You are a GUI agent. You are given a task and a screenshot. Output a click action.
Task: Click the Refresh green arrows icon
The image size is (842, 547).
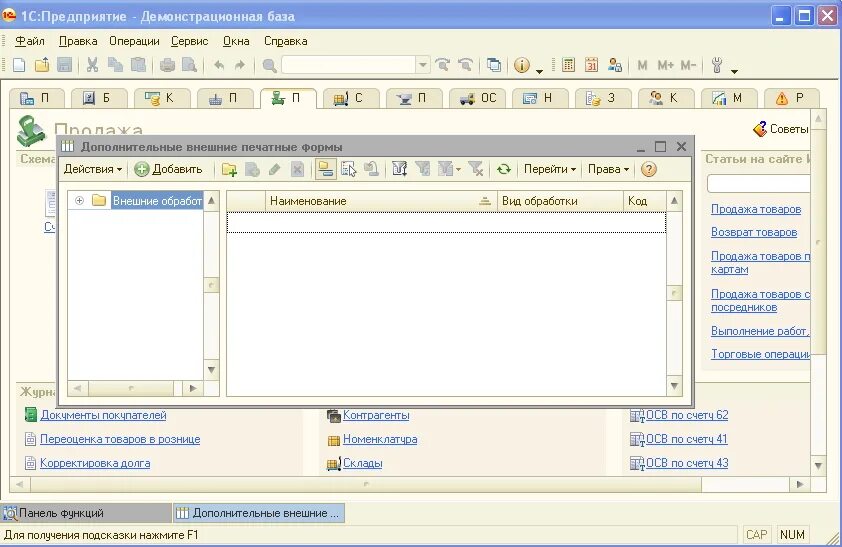click(x=503, y=170)
